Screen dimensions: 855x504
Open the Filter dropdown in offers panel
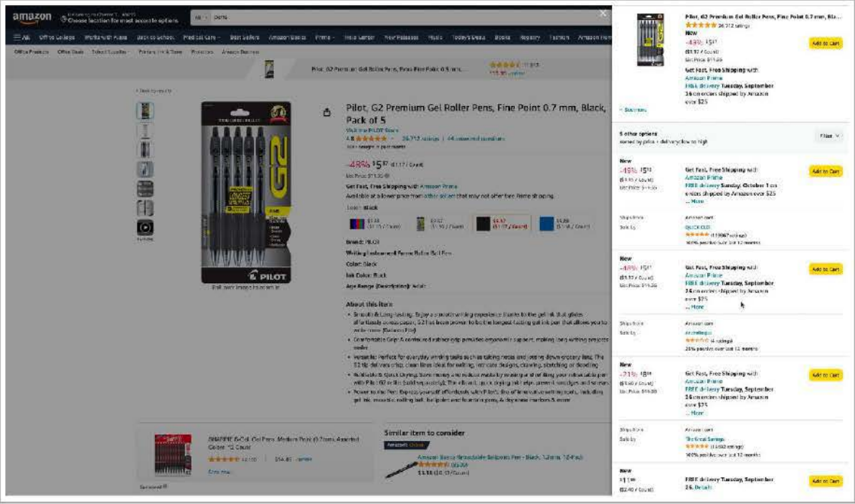point(829,136)
